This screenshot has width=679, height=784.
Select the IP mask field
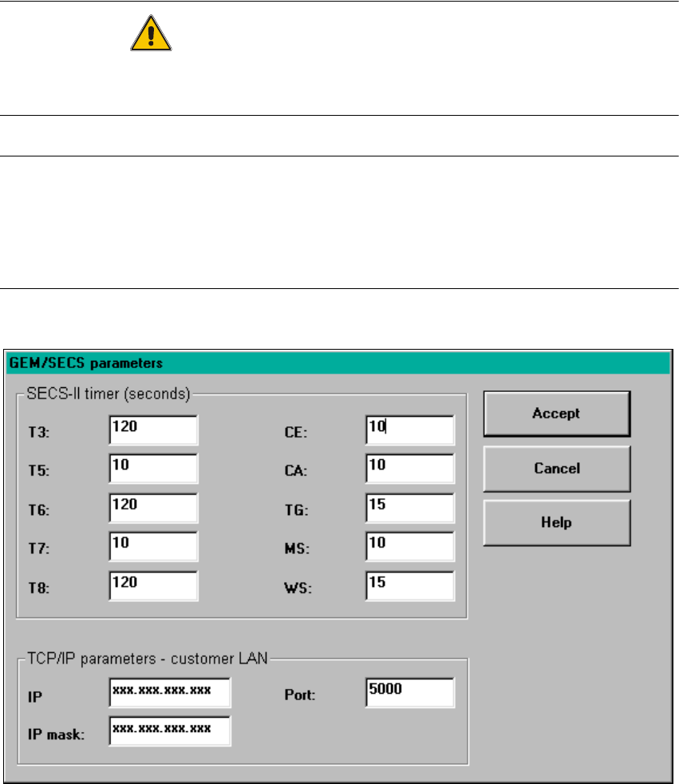[170, 731]
